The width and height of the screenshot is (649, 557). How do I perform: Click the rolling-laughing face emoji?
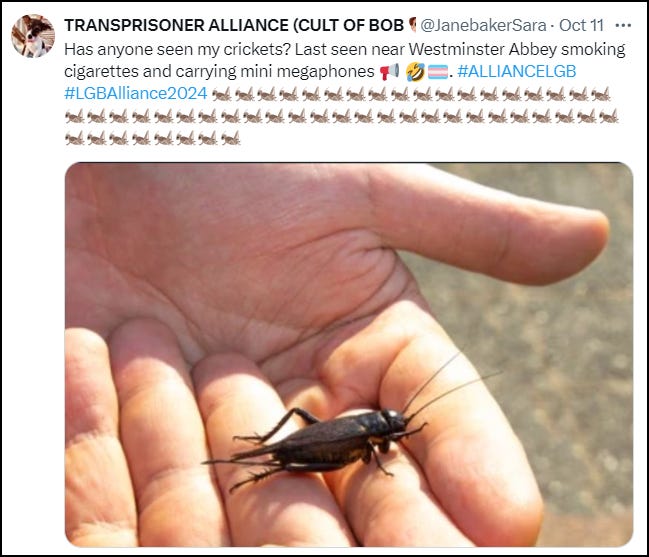click(x=415, y=72)
